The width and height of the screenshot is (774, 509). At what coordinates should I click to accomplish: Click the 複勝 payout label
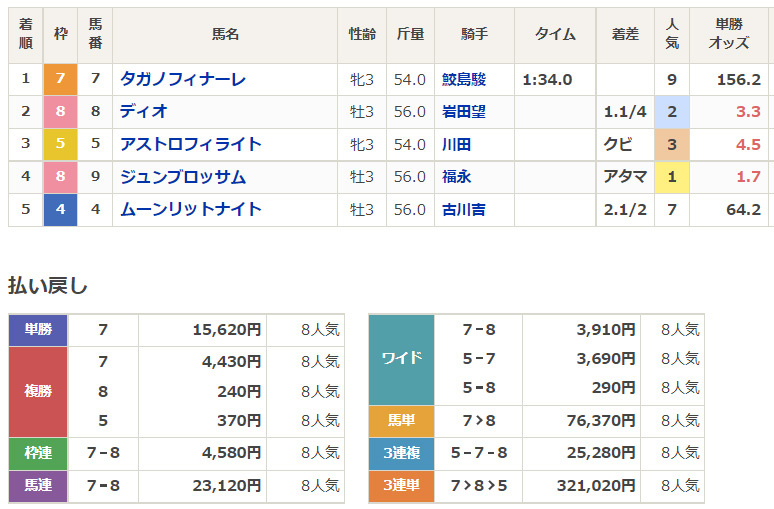click(38, 391)
